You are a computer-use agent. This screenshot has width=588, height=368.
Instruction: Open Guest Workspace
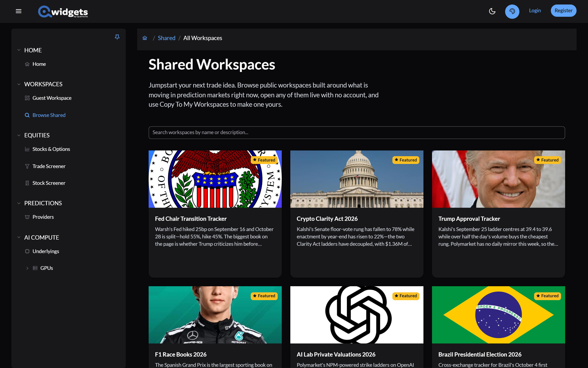coord(52,98)
